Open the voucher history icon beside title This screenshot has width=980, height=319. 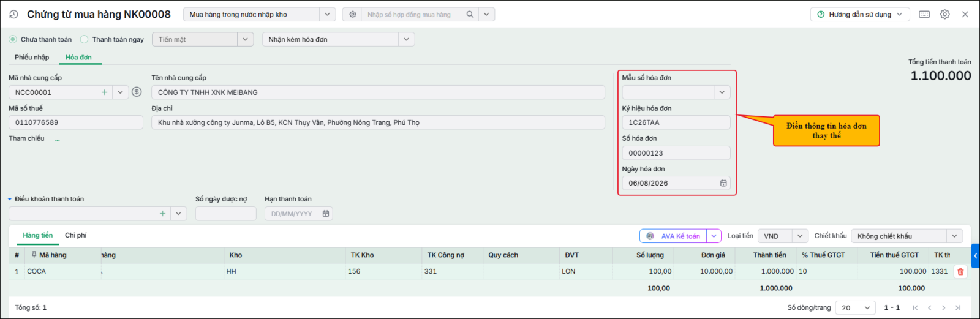point(13,14)
